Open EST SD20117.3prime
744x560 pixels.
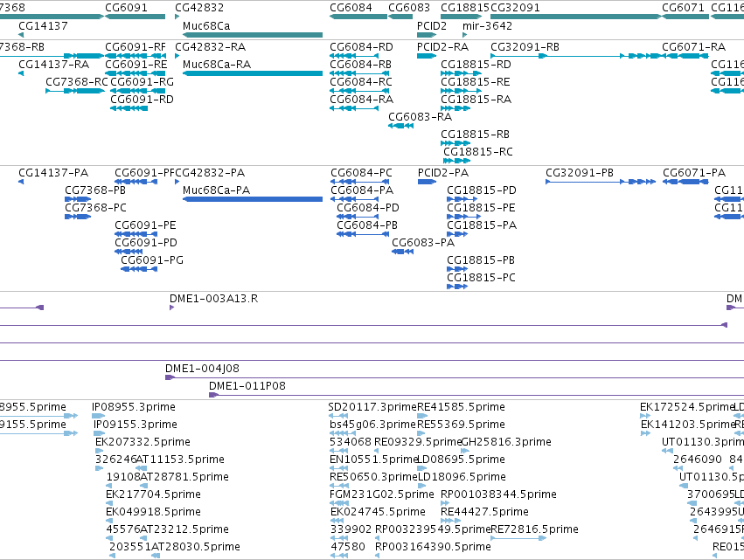[x=372, y=407]
